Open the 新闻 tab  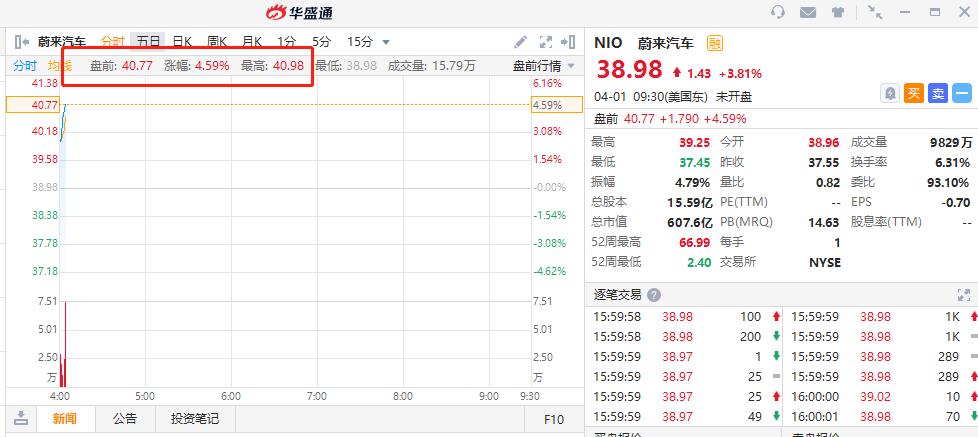(65, 418)
